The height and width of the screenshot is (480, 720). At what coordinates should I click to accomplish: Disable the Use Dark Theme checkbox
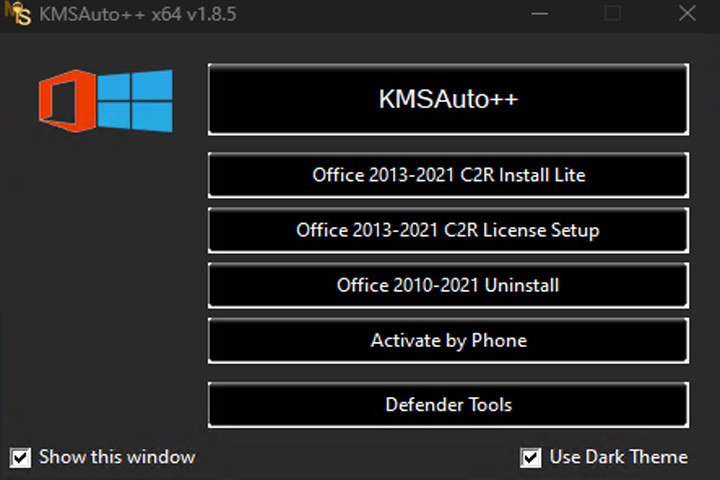coord(530,457)
